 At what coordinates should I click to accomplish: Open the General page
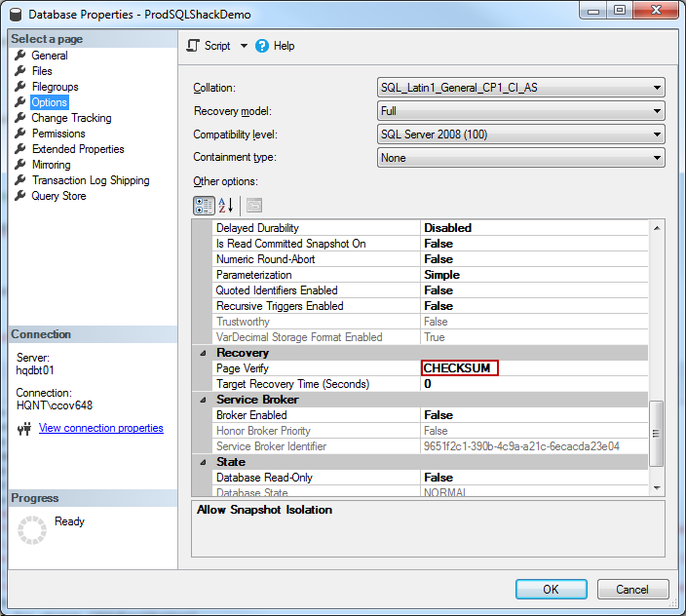tap(49, 56)
